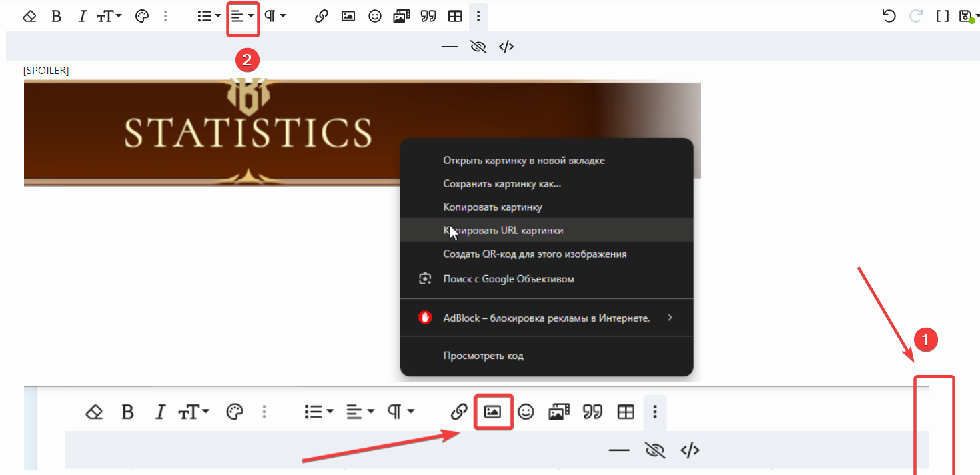Select "Копировать URL картинки" from context menu

503,230
